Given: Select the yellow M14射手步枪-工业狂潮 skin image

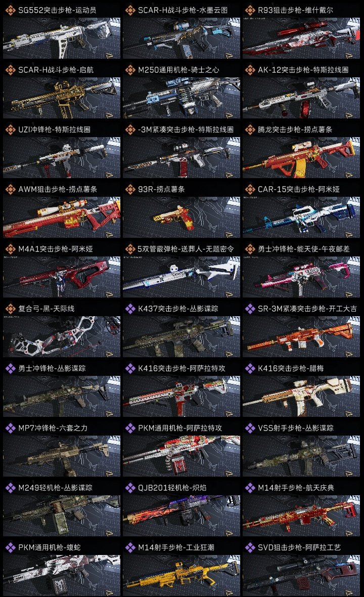Looking at the screenshot, I should pyautogui.click(x=181, y=575).
